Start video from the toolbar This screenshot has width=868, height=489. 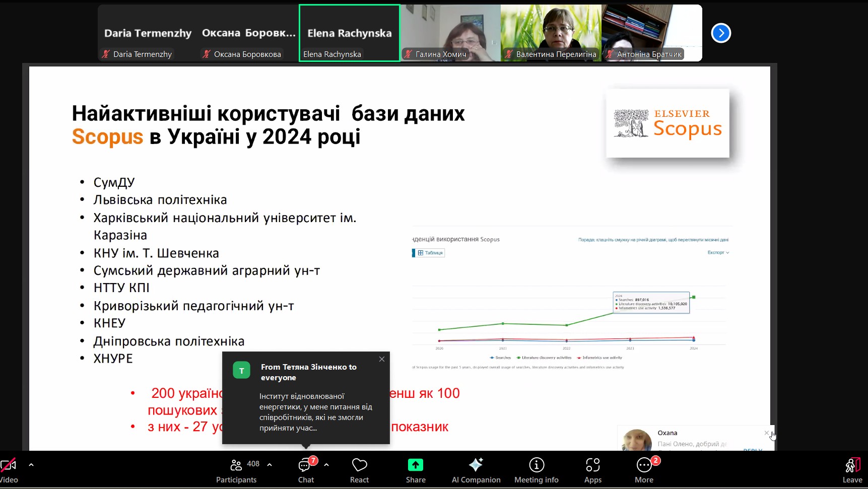coord(8,470)
